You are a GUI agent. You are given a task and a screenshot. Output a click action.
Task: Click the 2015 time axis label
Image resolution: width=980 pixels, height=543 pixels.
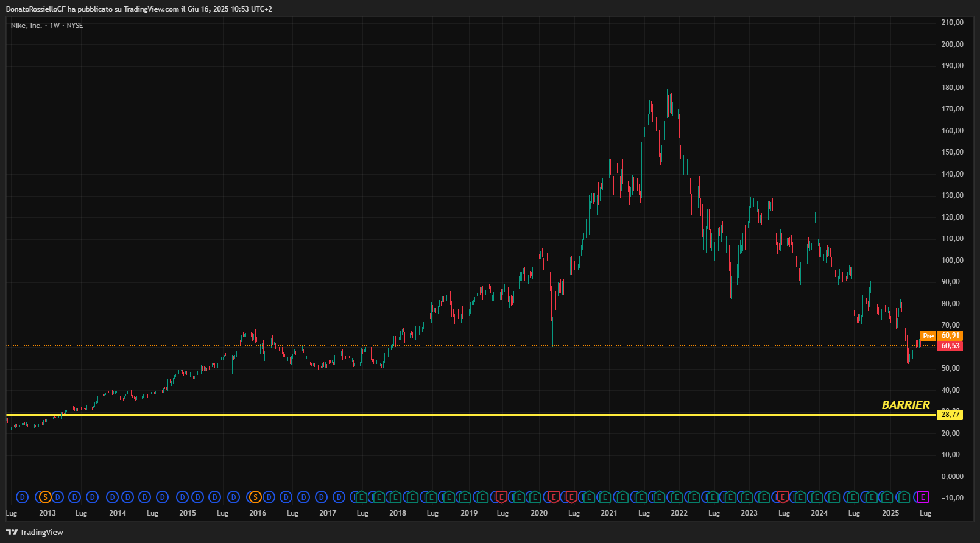click(188, 513)
